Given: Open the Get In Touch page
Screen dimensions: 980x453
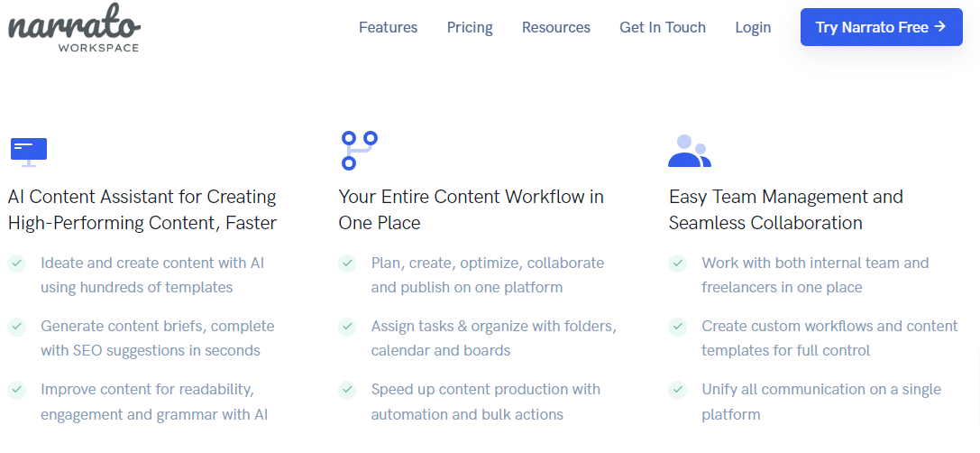Looking at the screenshot, I should coord(663,27).
